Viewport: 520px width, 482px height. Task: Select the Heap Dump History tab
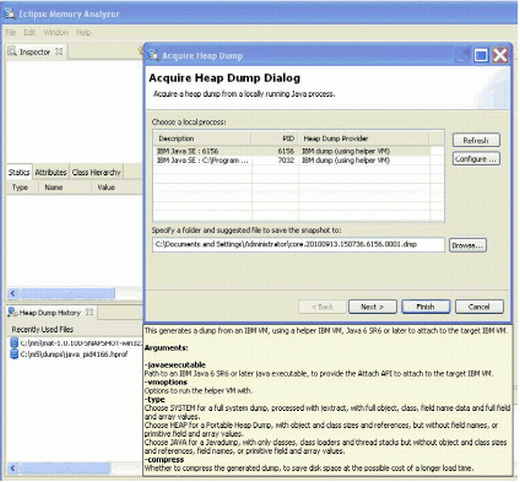pos(50,313)
